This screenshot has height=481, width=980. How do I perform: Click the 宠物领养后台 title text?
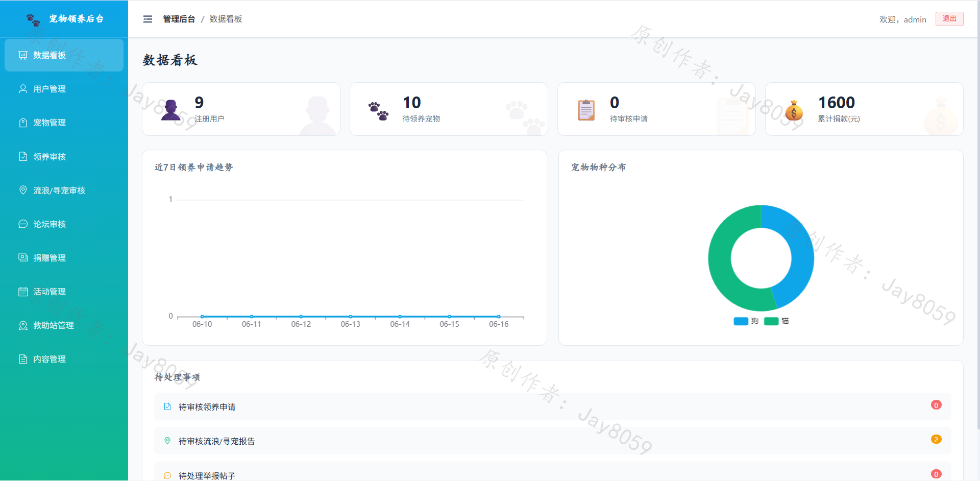pos(76,19)
